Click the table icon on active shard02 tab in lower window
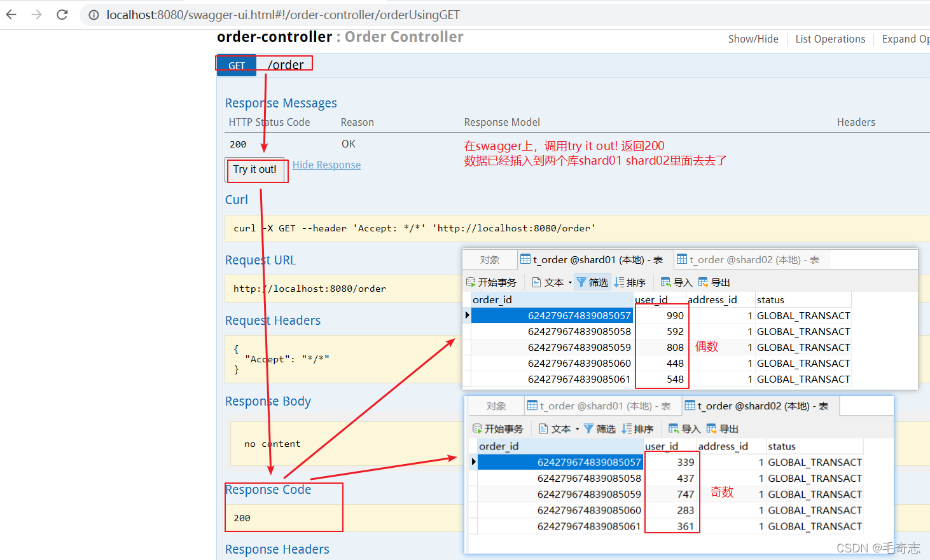 click(x=690, y=406)
